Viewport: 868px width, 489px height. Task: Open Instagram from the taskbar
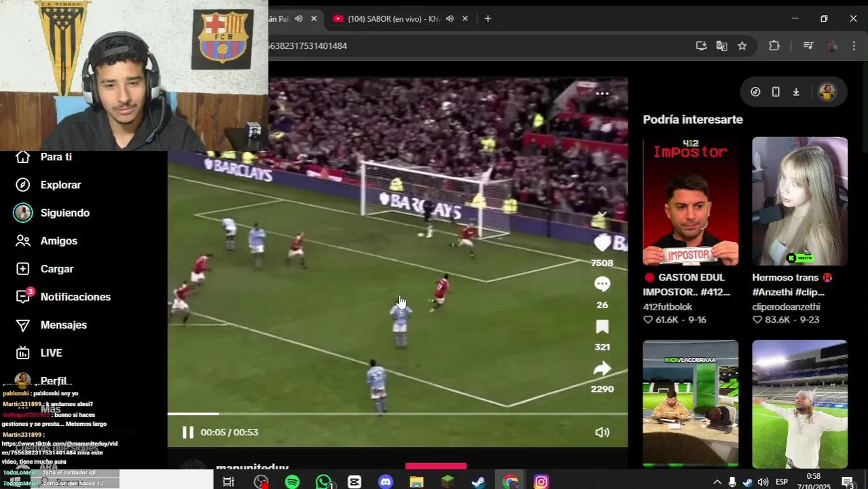541,482
